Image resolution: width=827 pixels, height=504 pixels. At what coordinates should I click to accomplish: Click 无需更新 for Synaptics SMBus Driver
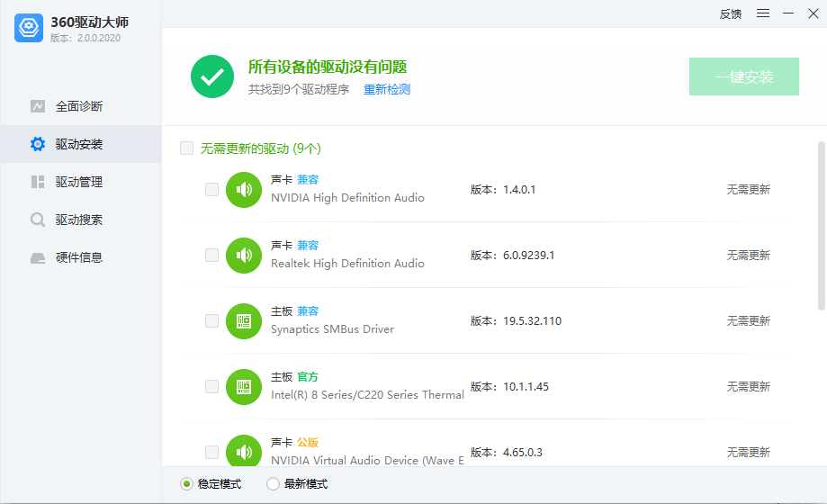(x=749, y=321)
